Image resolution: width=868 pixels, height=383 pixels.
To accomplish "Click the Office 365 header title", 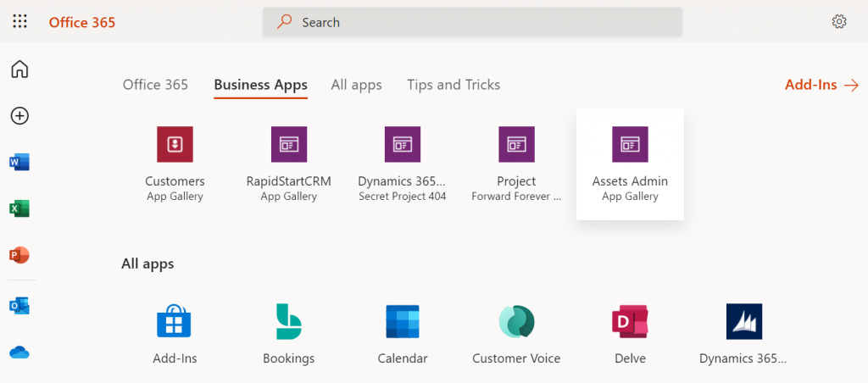I will click(82, 22).
